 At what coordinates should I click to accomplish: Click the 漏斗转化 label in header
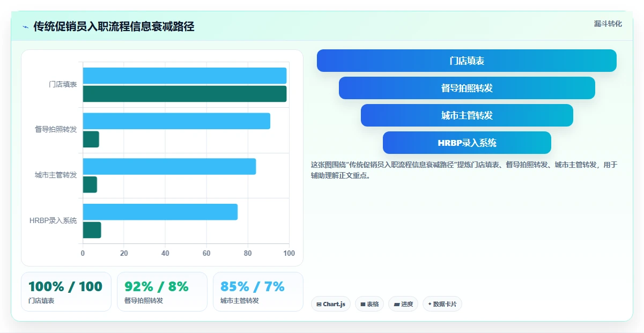click(608, 24)
